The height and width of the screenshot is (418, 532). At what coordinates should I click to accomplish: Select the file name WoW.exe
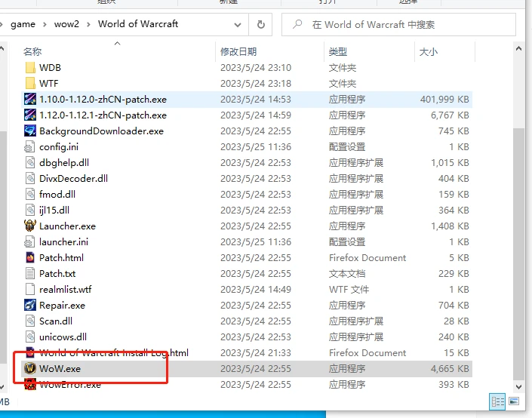(x=60, y=368)
